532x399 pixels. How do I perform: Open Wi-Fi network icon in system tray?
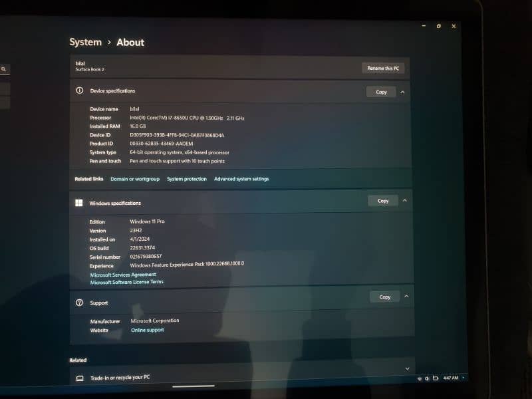(419, 378)
